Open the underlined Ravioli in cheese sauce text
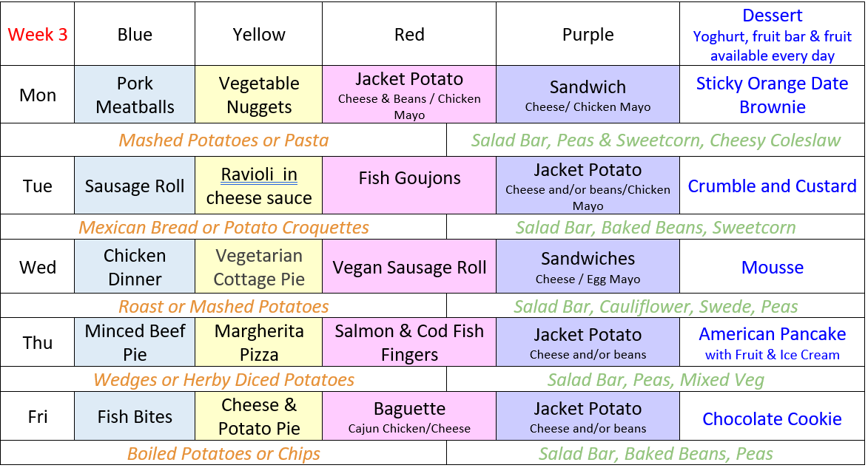This screenshot has height=468, width=868. pyautogui.click(x=258, y=186)
